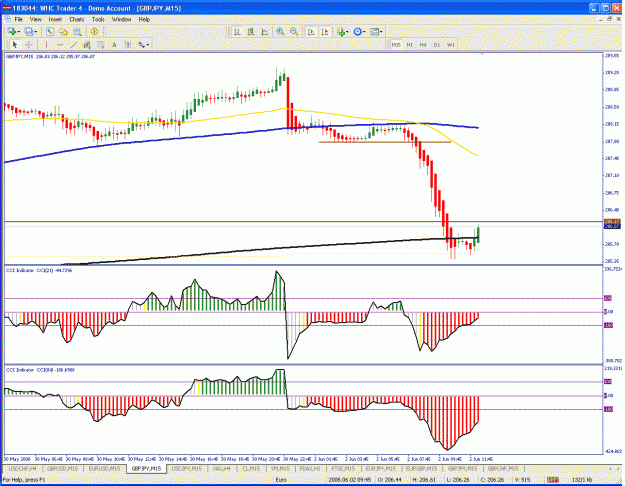The height and width of the screenshot is (486, 625).
Task: Expand the Profiles dropdown arrow
Action: [x=35, y=32]
